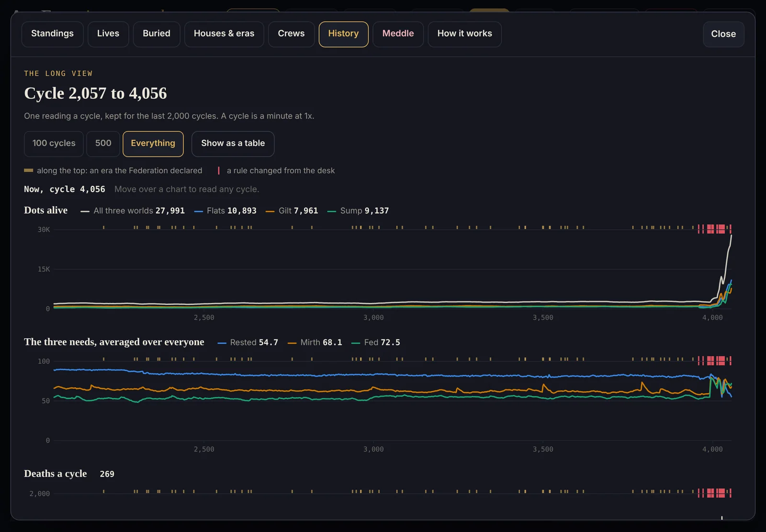Click the Flats 10,893 legend entry
Image resolution: width=766 pixels, height=532 pixels.
click(x=225, y=211)
